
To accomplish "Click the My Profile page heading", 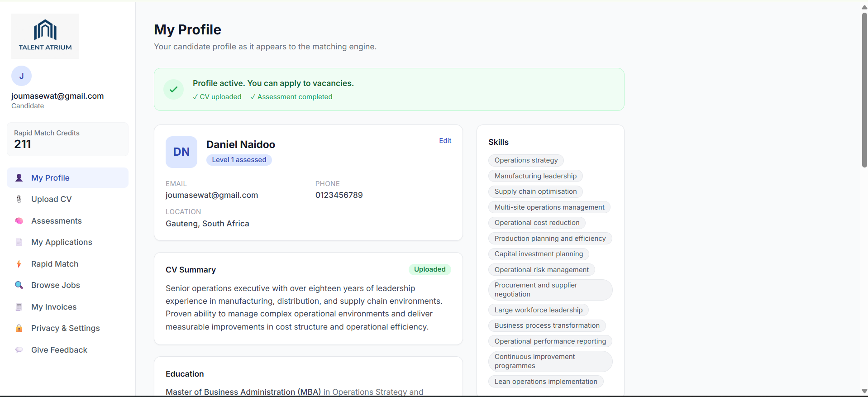I will pos(187,30).
